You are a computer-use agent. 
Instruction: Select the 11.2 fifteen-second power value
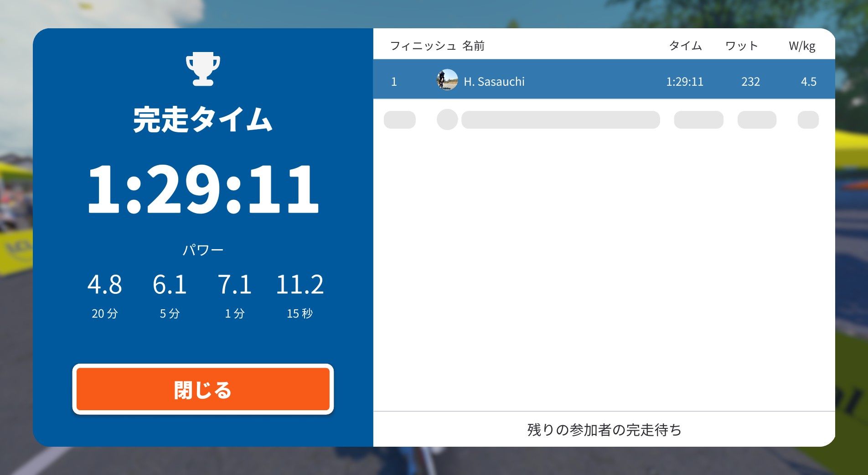[x=300, y=284]
